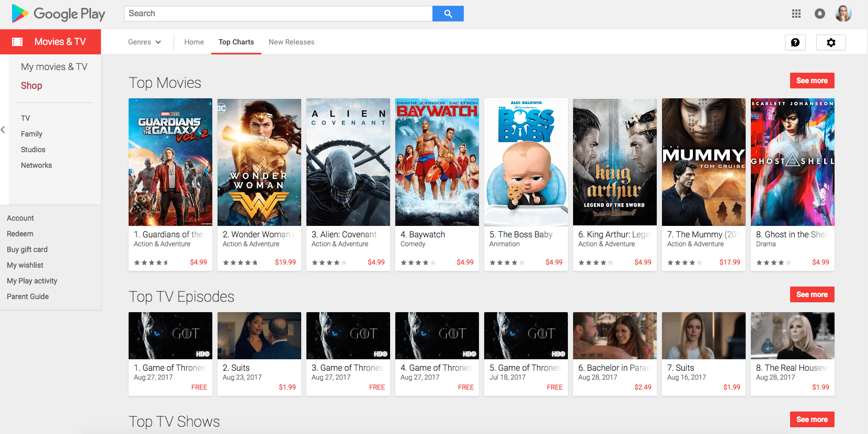The width and height of the screenshot is (868, 434).
Task: Click See more for Top Movies
Action: click(x=812, y=81)
